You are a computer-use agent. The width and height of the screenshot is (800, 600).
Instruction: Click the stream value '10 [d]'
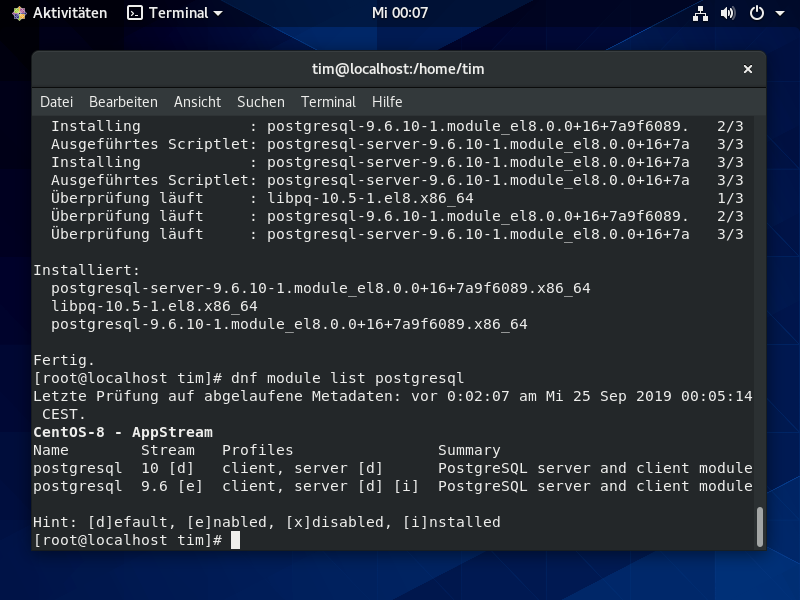[167, 468]
